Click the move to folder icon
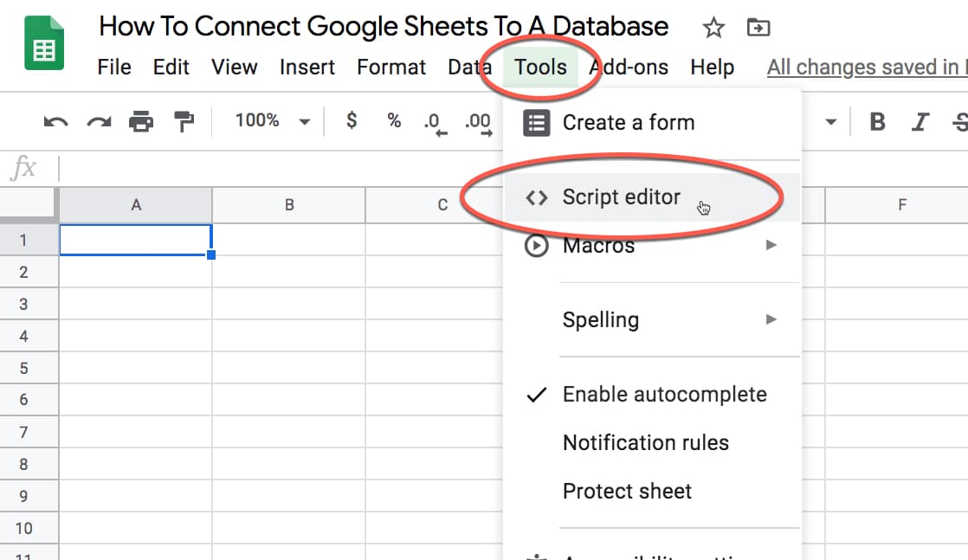 tap(758, 29)
